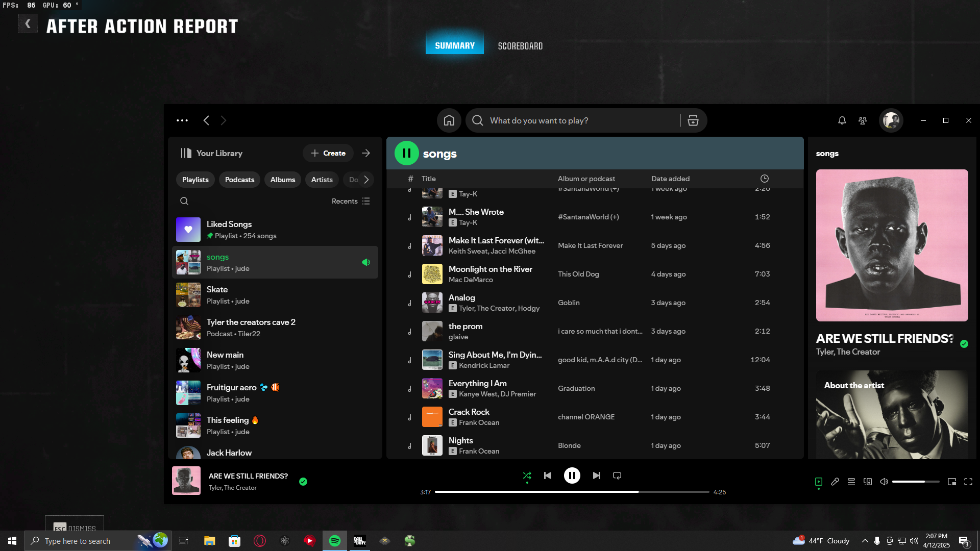Expand library filter chips with right chevron
Image resolution: width=980 pixels, height=551 pixels.
pyautogui.click(x=366, y=180)
